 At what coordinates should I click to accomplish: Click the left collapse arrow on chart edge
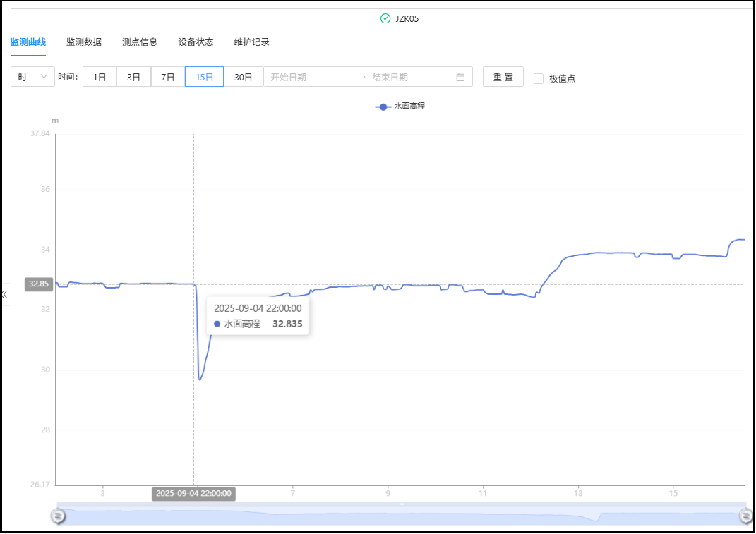(4, 293)
